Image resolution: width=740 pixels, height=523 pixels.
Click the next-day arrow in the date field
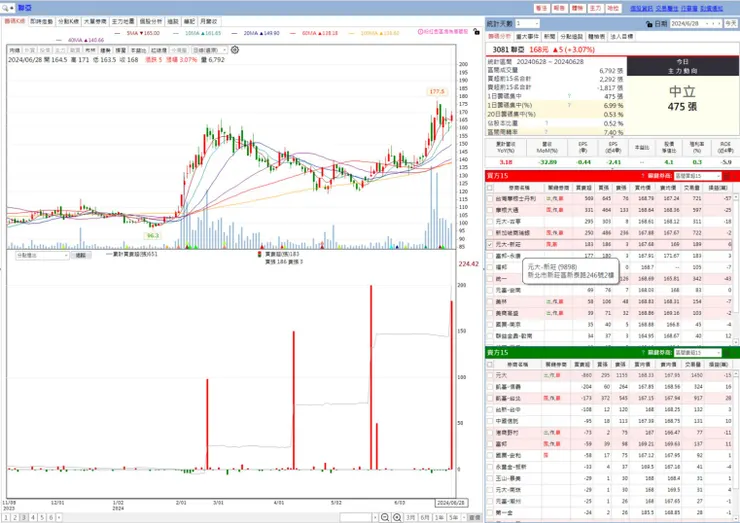point(719,24)
